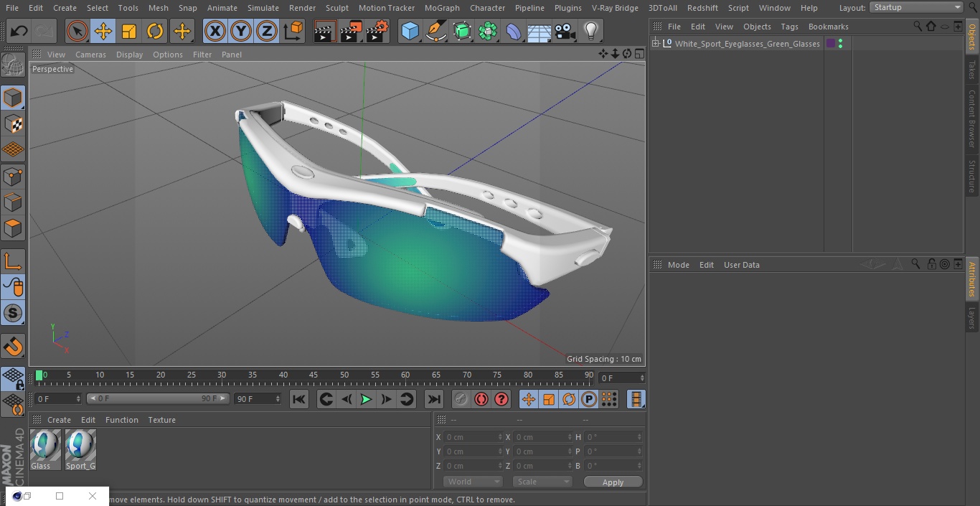The height and width of the screenshot is (506, 980).
Task: Toggle the Position keyframe icon
Action: (529, 399)
